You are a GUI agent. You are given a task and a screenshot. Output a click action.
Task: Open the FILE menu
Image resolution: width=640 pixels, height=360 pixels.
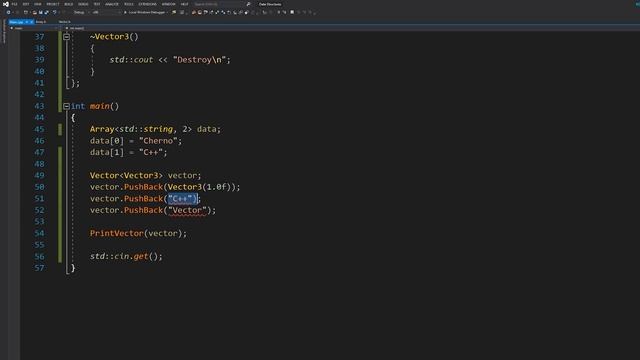14,4
